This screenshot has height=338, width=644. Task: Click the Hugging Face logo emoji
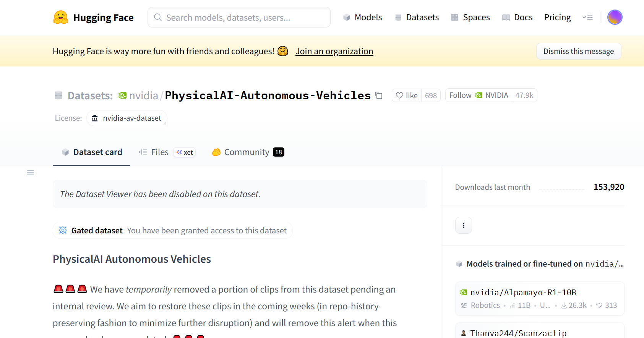[x=60, y=18]
